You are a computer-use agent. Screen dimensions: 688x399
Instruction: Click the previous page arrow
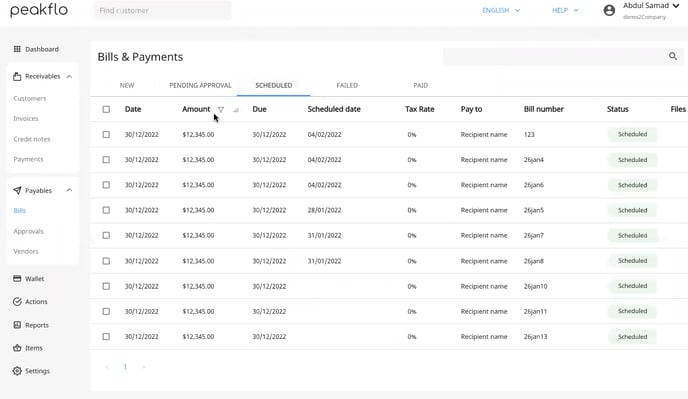tap(107, 367)
